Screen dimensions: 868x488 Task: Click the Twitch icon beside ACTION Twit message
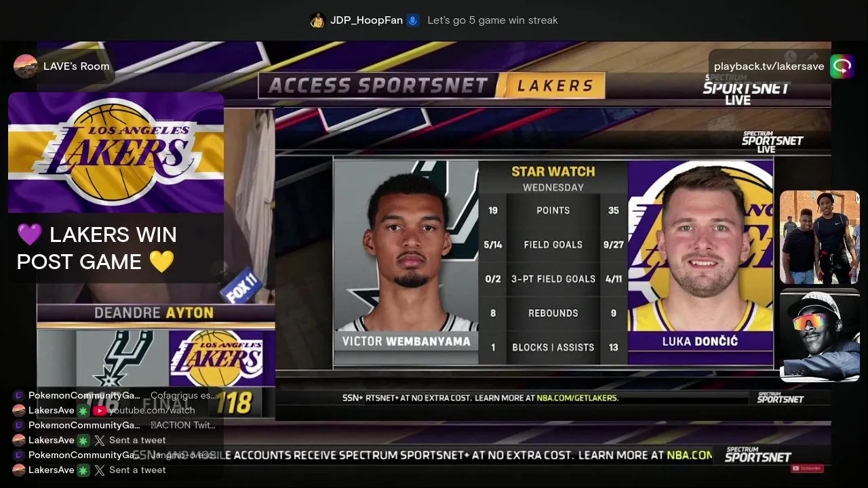click(x=19, y=425)
